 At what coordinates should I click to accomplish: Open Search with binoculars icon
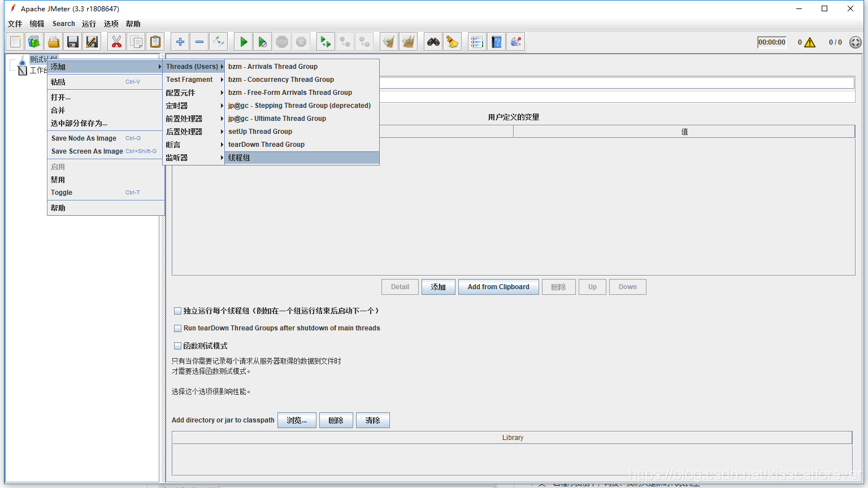pos(433,42)
